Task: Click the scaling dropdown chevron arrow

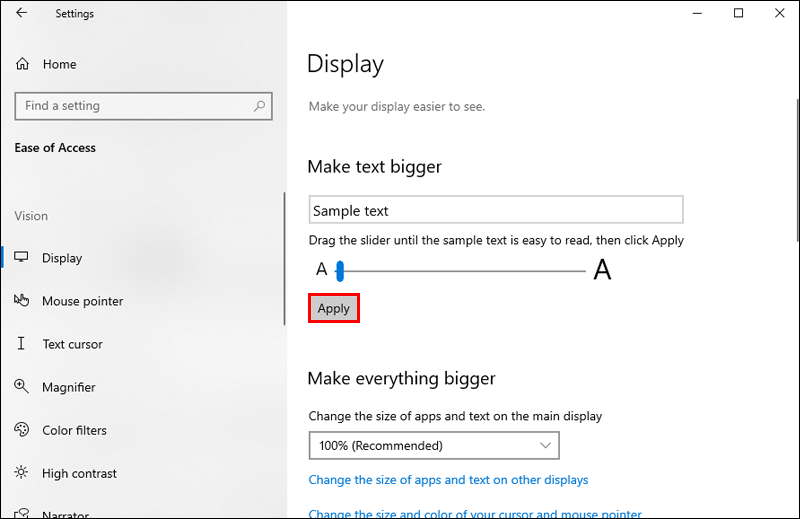Action: pos(545,446)
